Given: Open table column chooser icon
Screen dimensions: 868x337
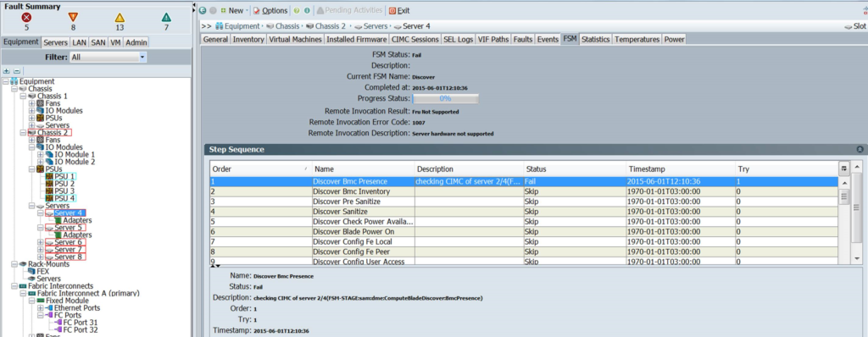Looking at the screenshot, I should pos(844,168).
